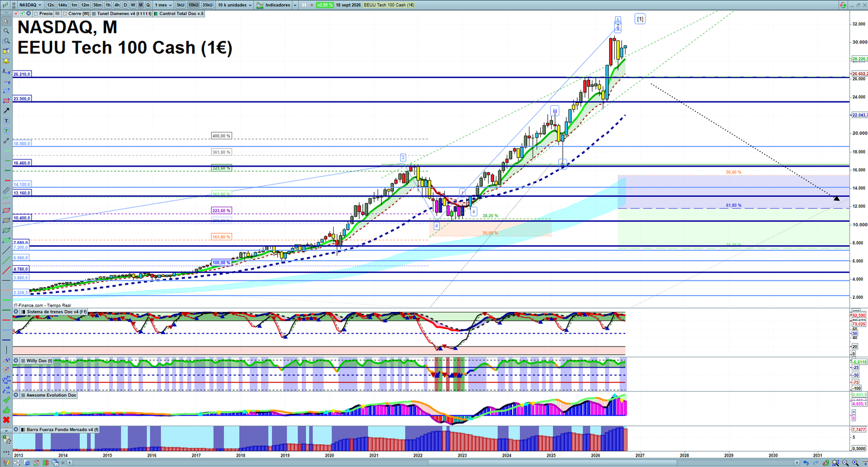Click the double-left chevron in bottom bar
This screenshot has width=868, height=467.
pyautogui.click(x=63, y=463)
